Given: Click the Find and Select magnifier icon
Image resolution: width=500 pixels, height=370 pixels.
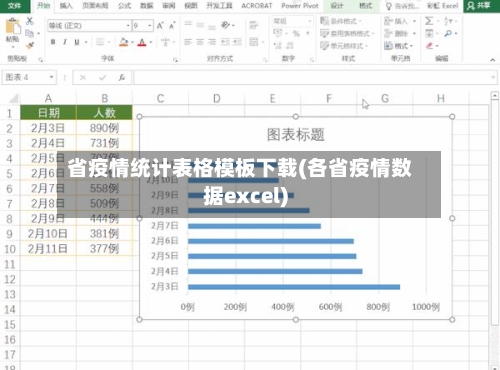Looking at the screenshot, I should click(x=448, y=33).
